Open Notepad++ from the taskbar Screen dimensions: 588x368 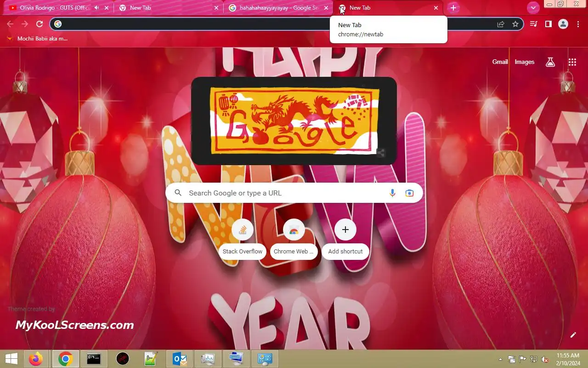pos(151,359)
